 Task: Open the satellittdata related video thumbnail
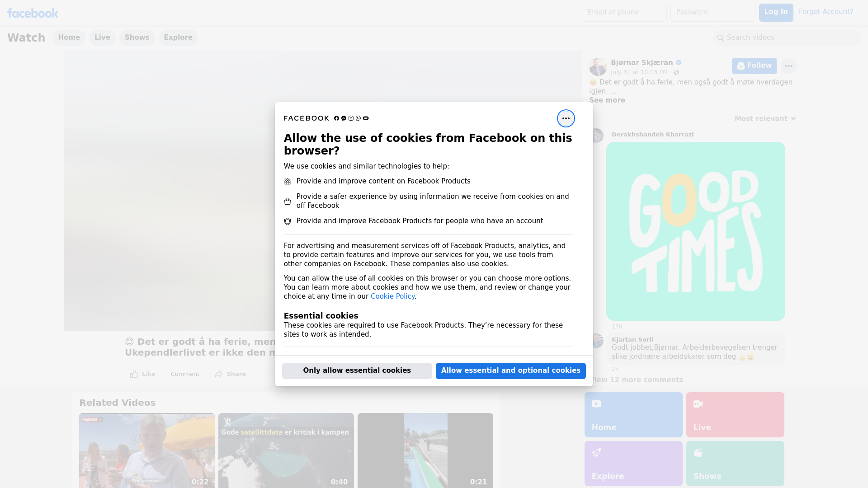(x=286, y=450)
